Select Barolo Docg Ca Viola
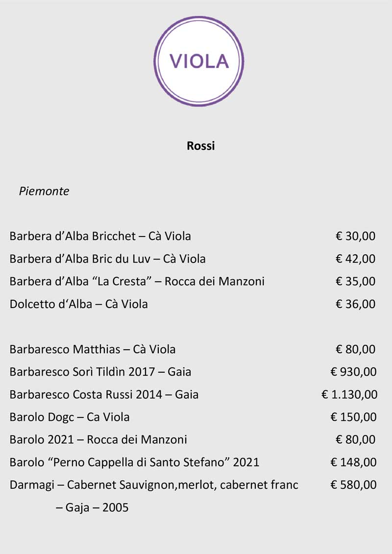The image size is (392, 554). [x=70, y=417]
